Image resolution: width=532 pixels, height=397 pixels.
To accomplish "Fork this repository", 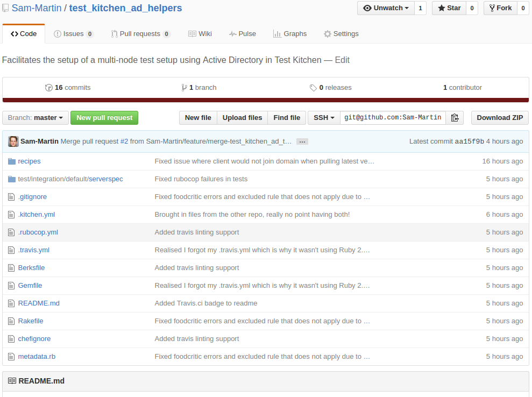I will (500, 8).
